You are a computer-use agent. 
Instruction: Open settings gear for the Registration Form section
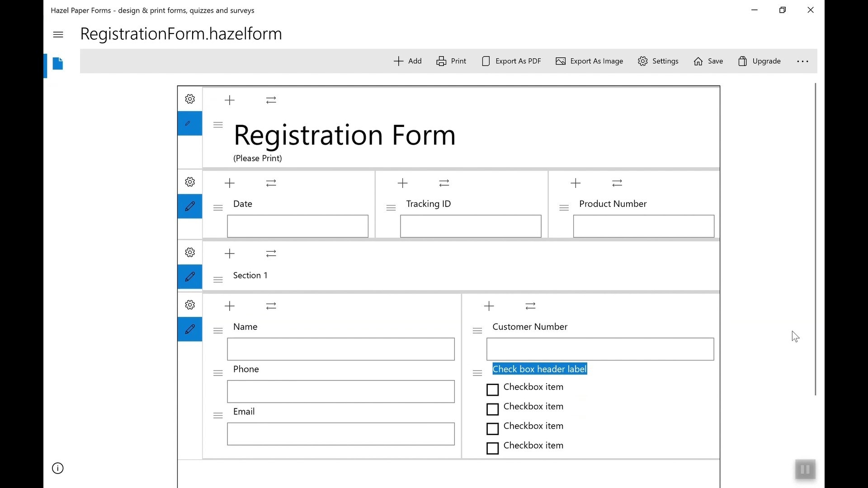pos(189,99)
